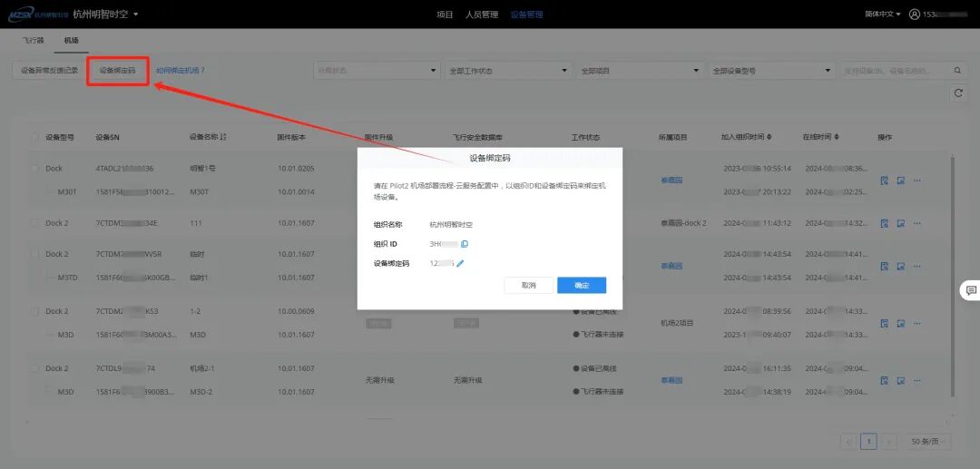Open the upgrade status filter dropdown
This screenshot has width=980, height=469.
click(377, 71)
